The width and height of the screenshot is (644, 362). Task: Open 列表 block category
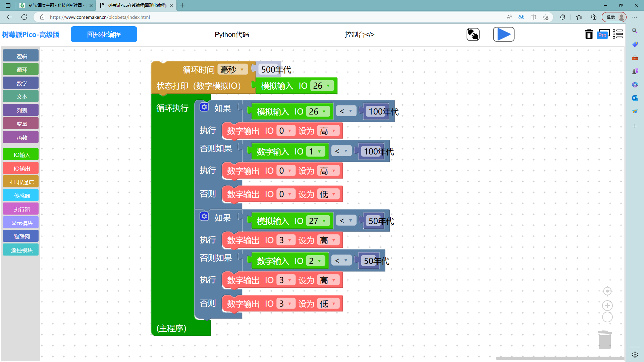[x=21, y=110]
